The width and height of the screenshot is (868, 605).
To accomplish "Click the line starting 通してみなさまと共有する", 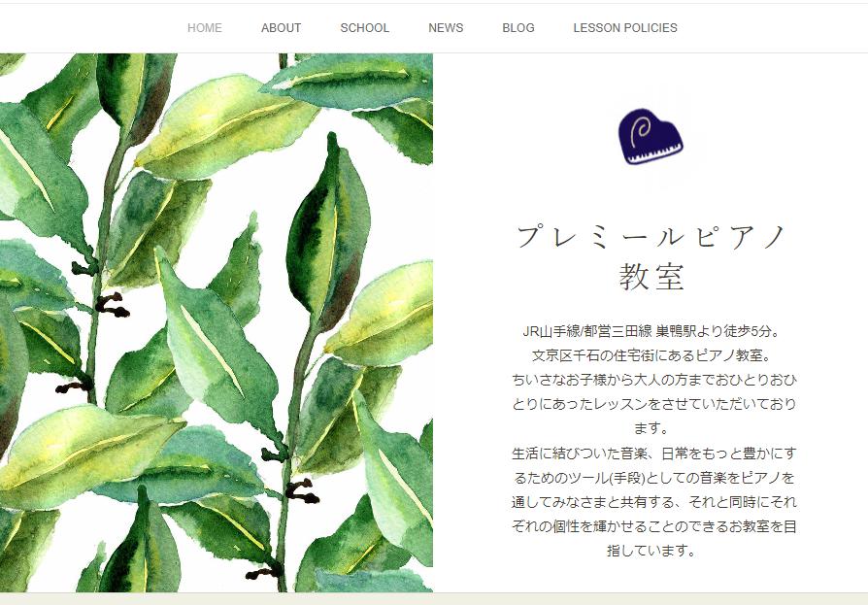I will (x=653, y=502).
